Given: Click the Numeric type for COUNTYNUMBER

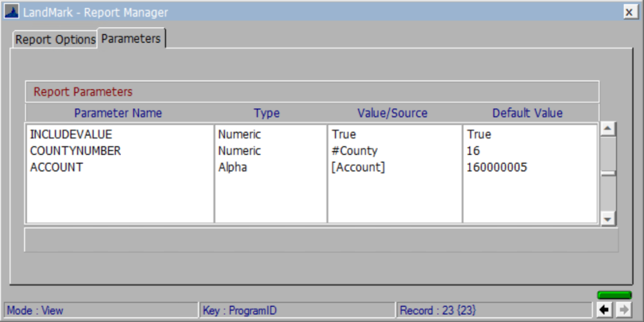Looking at the screenshot, I should (240, 151).
